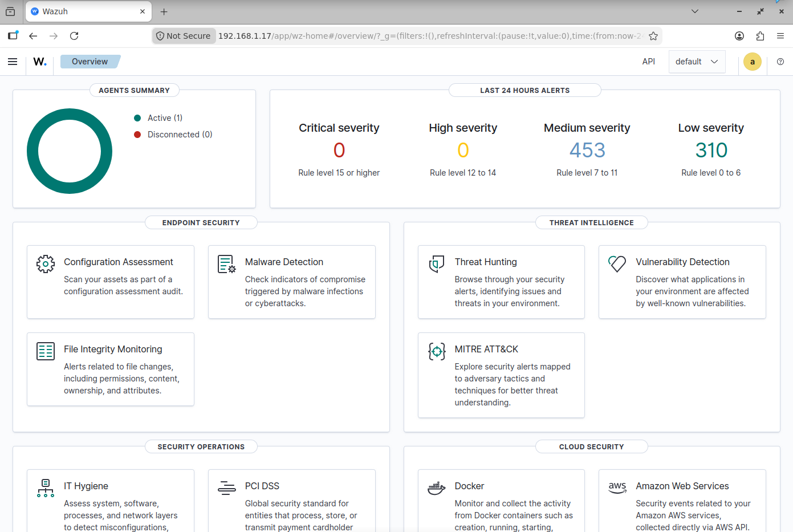The image size is (793, 532).
Task: Select the Wazuh browser tab
Action: tap(88, 11)
